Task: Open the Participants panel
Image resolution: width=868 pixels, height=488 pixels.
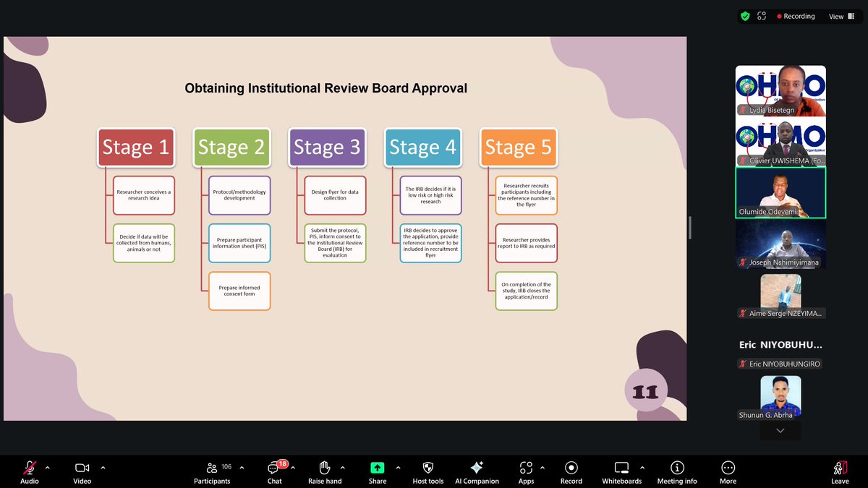Action: (212, 471)
